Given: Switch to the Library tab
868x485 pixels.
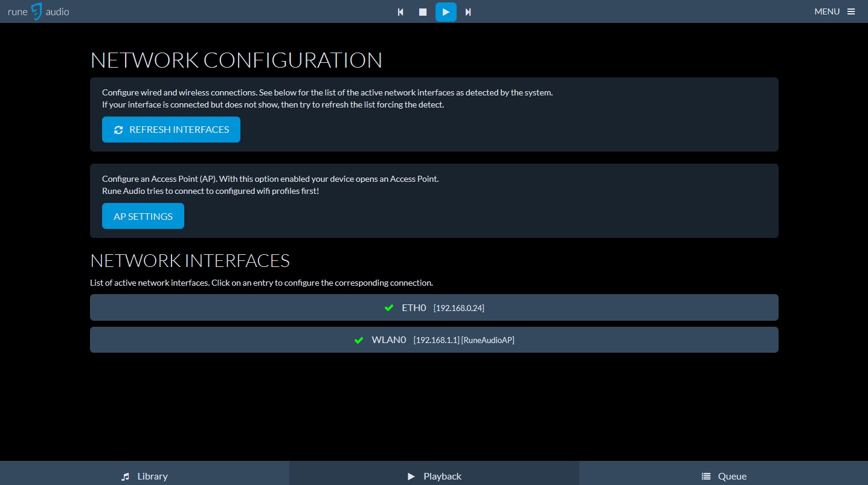Looking at the screenshot, I should click(144, 476).
